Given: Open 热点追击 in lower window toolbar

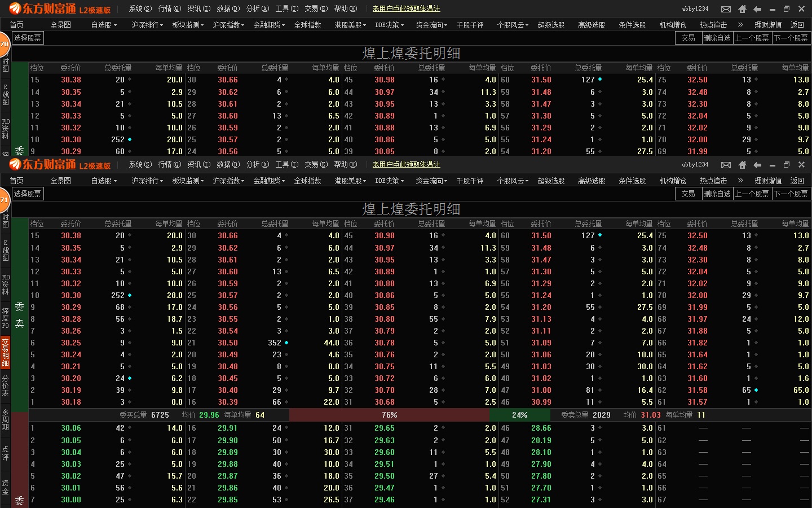Looking at the screenshot, I should tap(713, 181).
